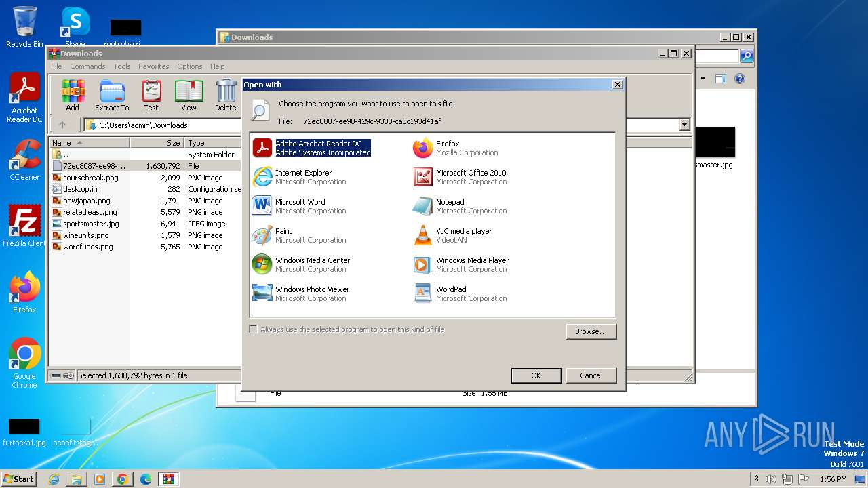Open Google Chrome desktop shortcut
Screen dimensions: 868x488
(24, 363)
